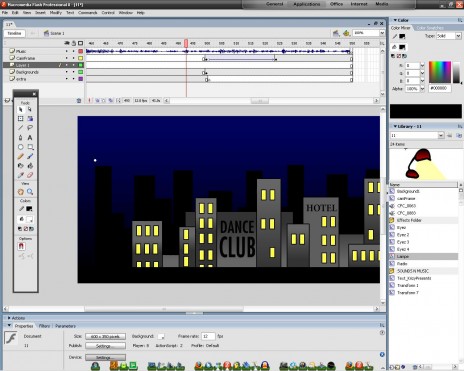The width and height of the screenshot is (464, 371).
Task: Click the hex color value field
Action: point(440,89)
